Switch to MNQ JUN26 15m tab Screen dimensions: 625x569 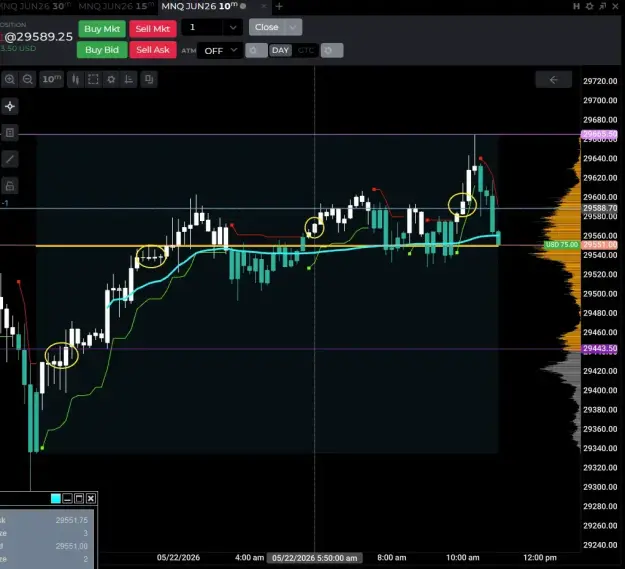116,6
